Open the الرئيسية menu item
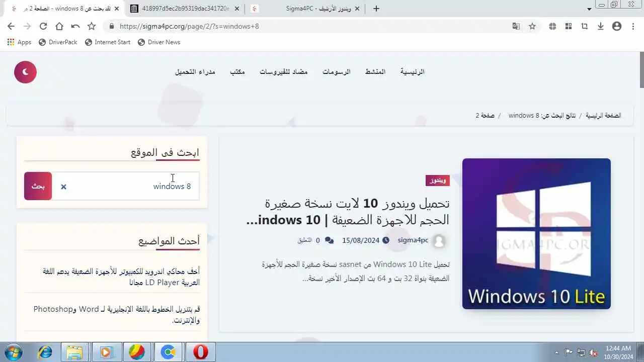644x362 pixels. (413, 71)
